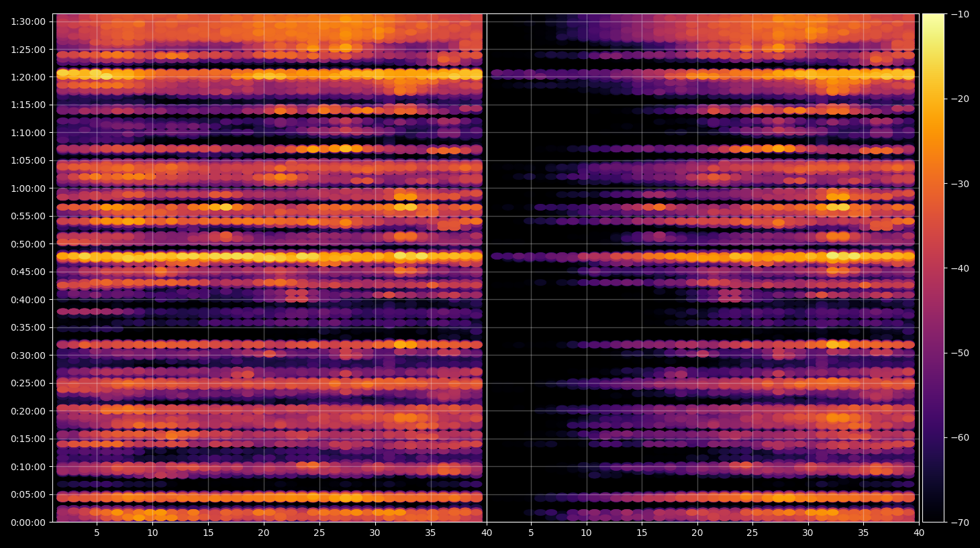Click x-axis label 5 under right spectrogram
The width and height of the screenshot is (980, 548).
pos(531,533)
